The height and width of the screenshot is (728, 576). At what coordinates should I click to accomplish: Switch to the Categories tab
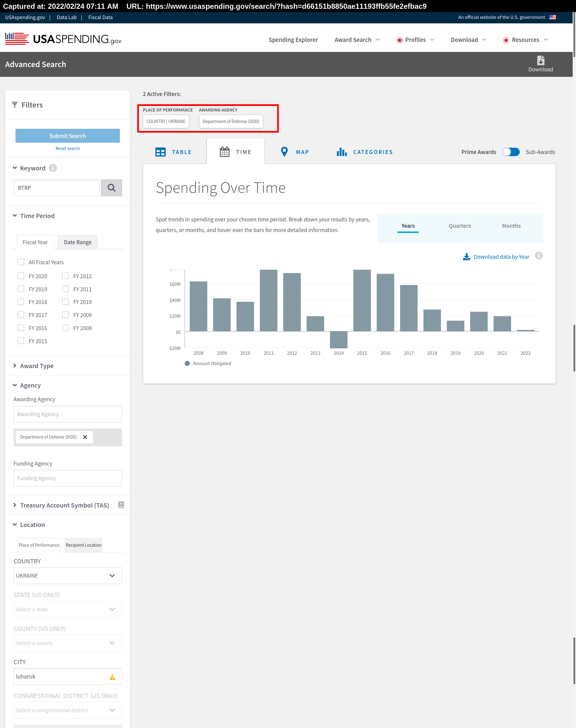364,152
